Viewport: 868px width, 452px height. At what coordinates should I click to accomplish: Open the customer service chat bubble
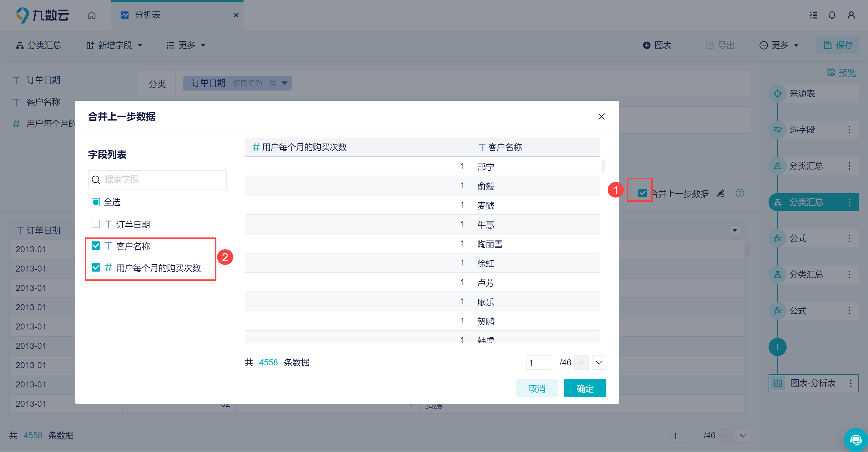tap(856, 440)
